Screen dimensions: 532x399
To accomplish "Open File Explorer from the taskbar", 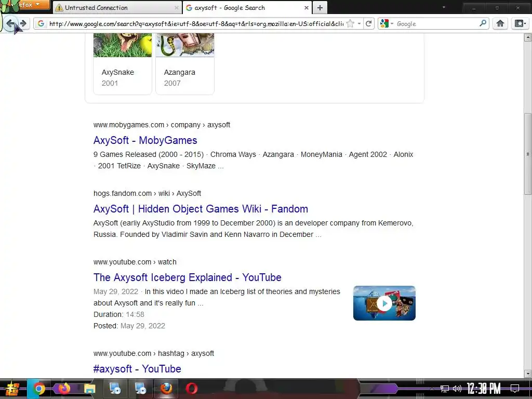I will click(x=89, y=389).
